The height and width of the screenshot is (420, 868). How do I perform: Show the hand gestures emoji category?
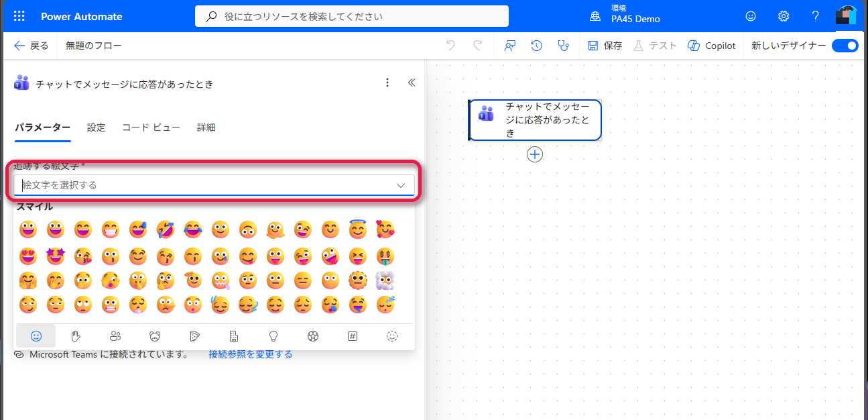76,335
